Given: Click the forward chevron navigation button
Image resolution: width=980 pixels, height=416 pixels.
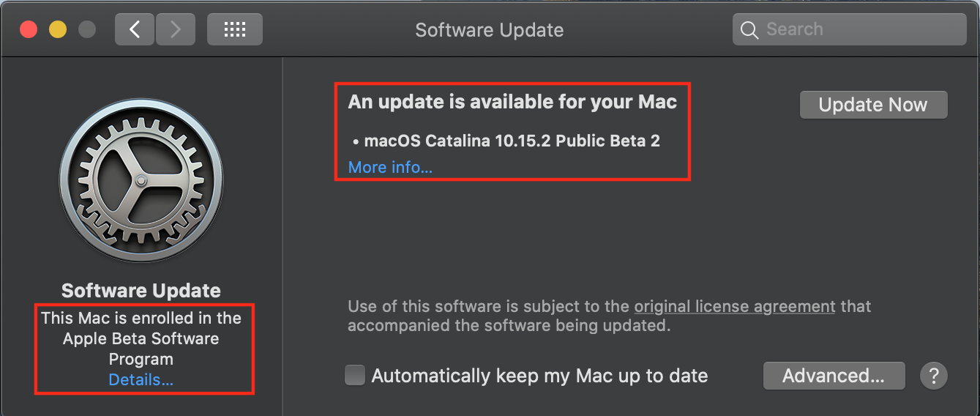Looking at the screenshot, I should click(x=175, y=29).
